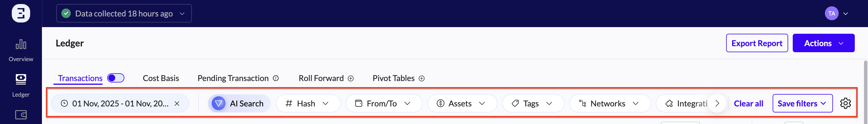Click plus icon beside Roll Forward

[x=351, y=79]
